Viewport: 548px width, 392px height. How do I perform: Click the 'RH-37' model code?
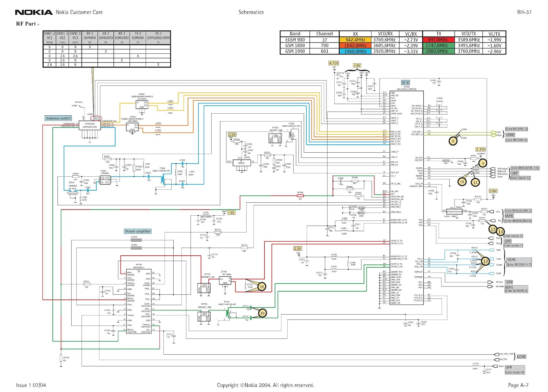point(524,12)
